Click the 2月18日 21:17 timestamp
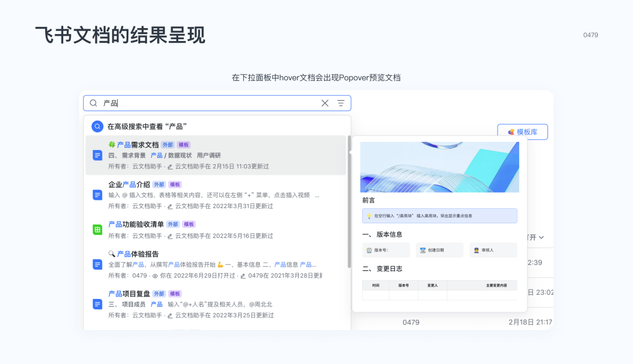The width and height of the screenshot is (633, 364). click(530, 322)
